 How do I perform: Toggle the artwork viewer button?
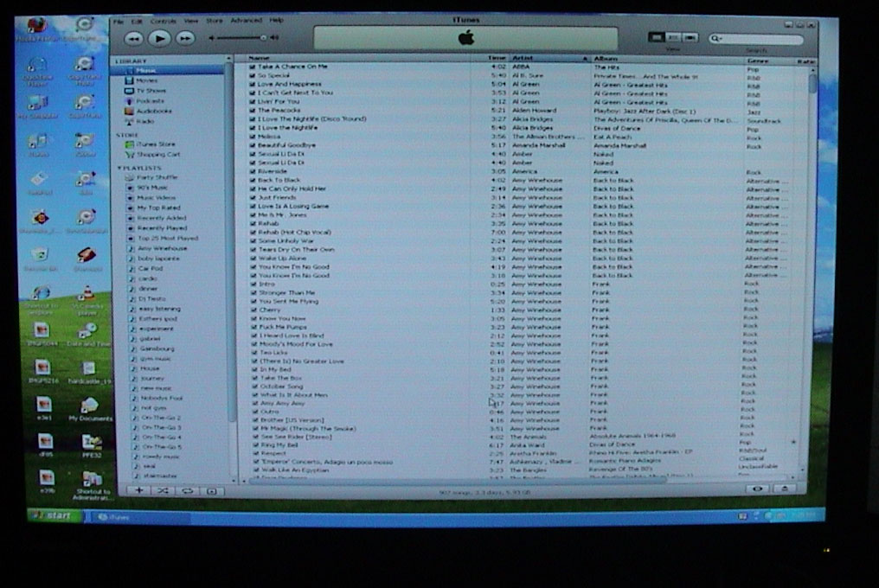(212, 492)
